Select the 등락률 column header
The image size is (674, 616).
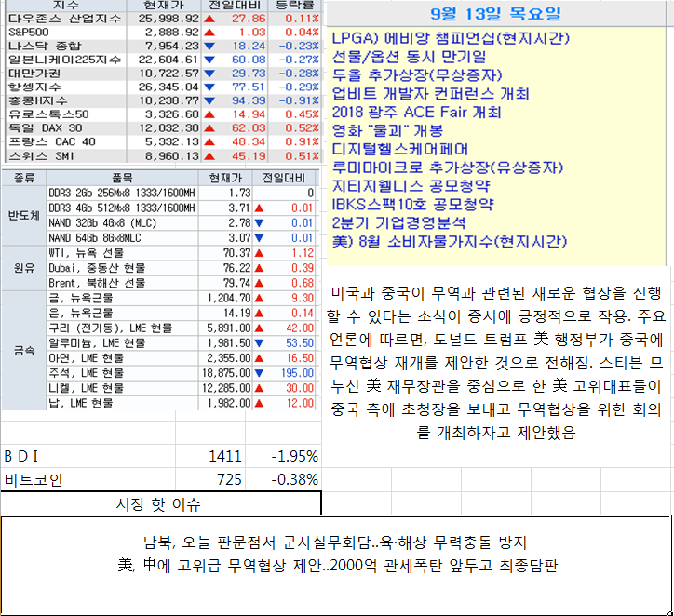[x=294, y=5]
